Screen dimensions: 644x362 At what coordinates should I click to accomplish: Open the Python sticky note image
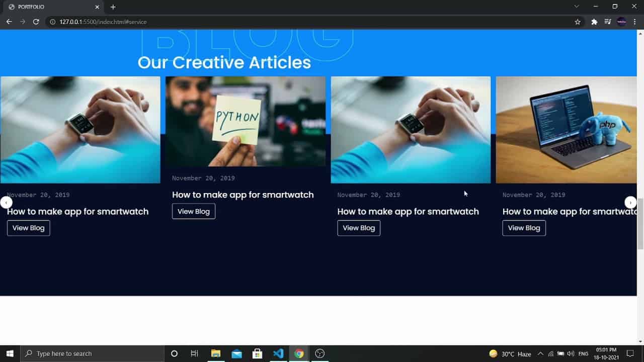coord(246,121)
